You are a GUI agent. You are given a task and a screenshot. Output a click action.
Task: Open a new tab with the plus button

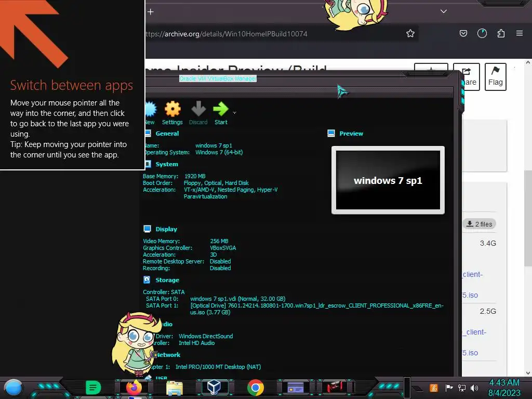151,12
